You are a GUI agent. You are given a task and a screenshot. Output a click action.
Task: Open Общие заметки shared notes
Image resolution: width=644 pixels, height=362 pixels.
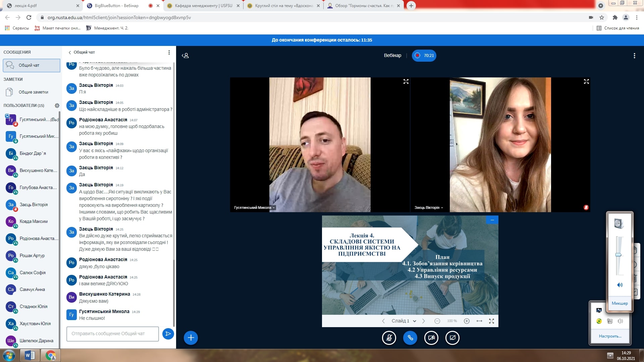click(32, 92)
